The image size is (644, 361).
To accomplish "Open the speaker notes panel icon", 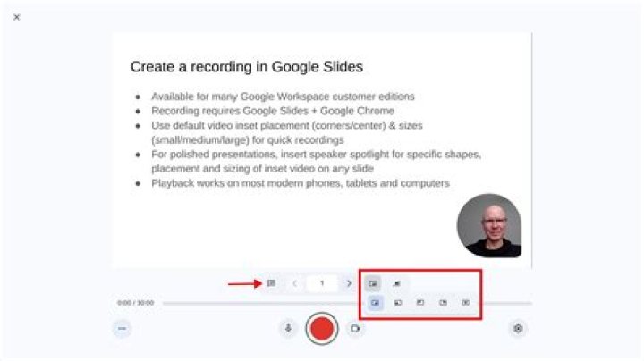I will 270,283.
